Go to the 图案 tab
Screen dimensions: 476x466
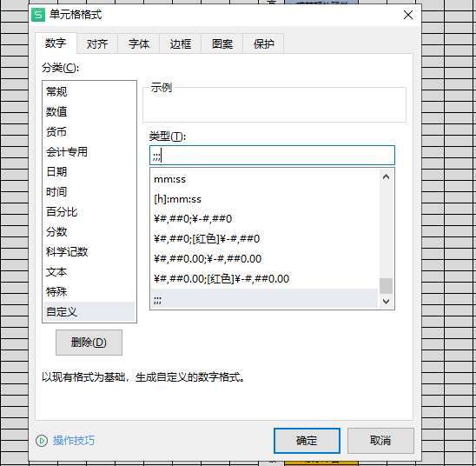pyautogui.click(x=222, y=43)
